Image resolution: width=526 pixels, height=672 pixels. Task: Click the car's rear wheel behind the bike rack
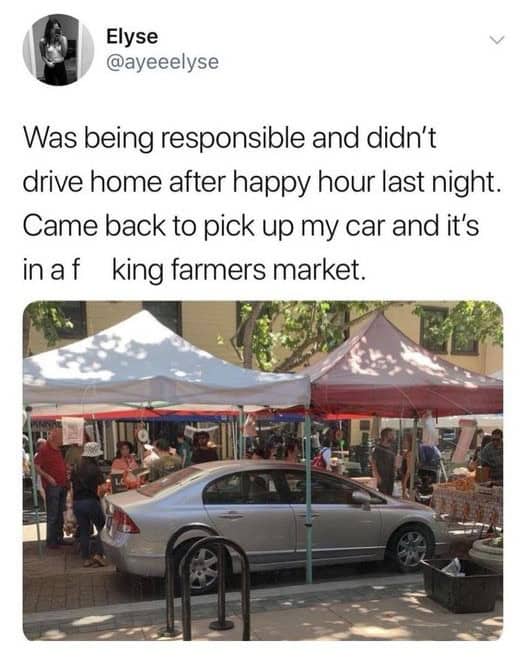pos(205,567)
